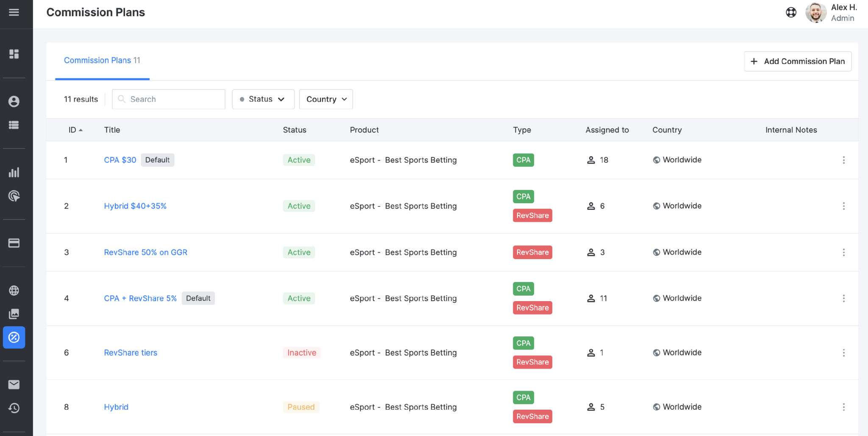The height and width of the screenshot is (436, 868).
Task: Open the mail envelope icon in sidebar
Action: point(14,384)
